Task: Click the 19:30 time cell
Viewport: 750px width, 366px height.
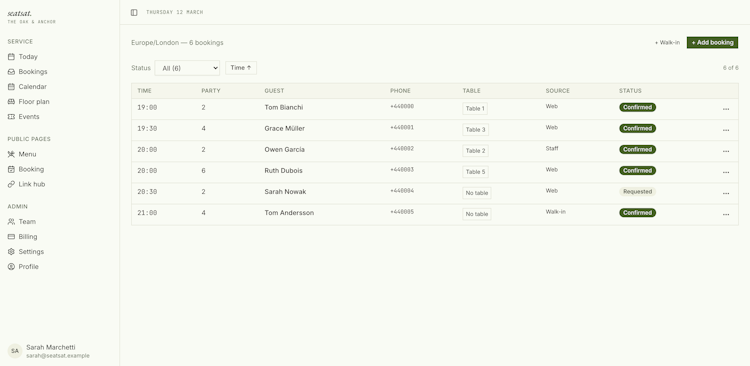Action: tap(147, 129)
